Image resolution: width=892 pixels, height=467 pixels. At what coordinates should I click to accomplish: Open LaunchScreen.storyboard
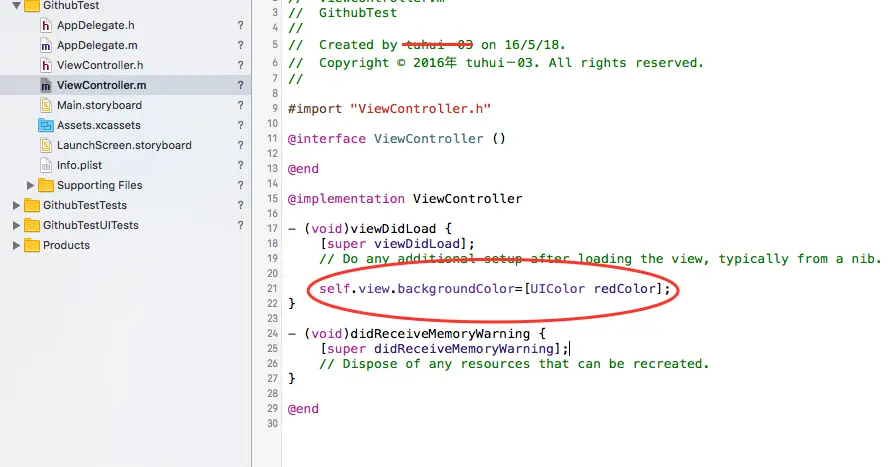pos(124,145)
